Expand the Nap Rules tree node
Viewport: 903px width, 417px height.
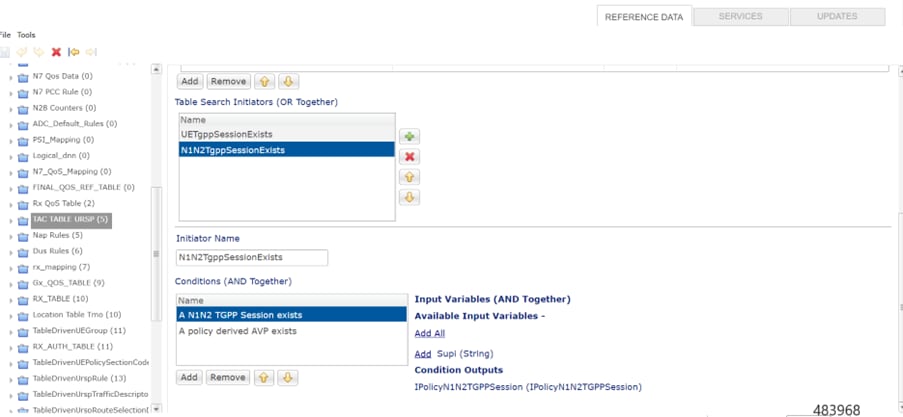click(x=11, y=236)
